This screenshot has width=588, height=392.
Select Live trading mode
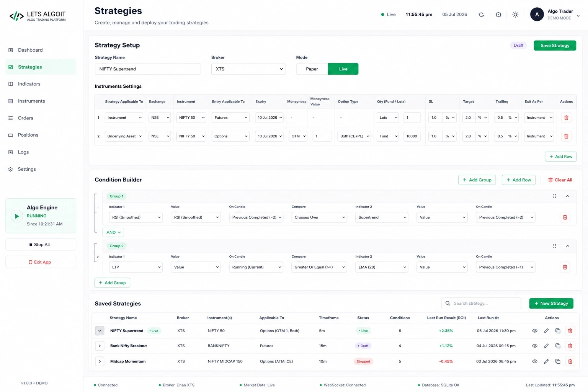[x=343, y=69]
